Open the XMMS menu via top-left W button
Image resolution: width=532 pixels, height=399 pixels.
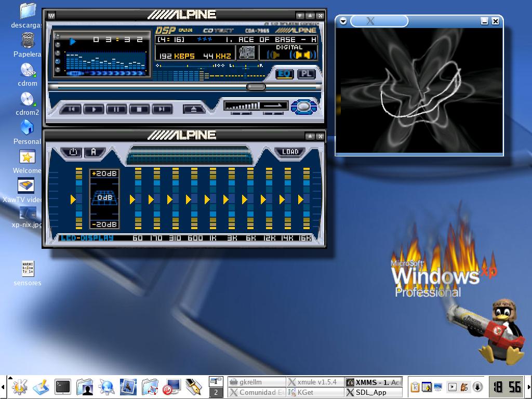point(51,16)
